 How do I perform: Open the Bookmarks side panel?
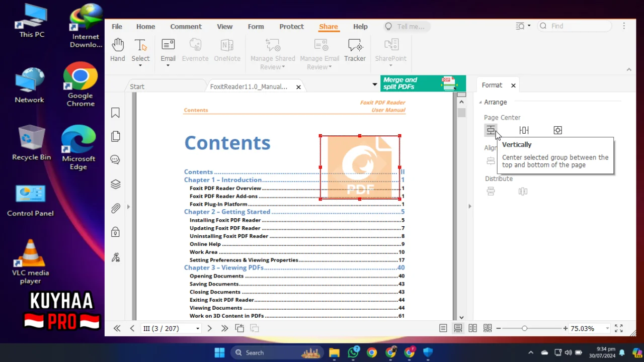pyautogui.click(x=116, y=113)
